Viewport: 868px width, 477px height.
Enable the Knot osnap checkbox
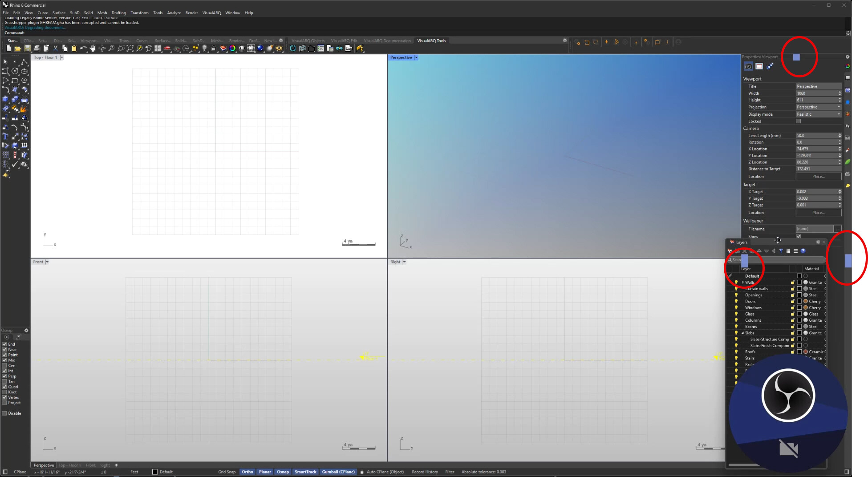click(x=4, y=392)
